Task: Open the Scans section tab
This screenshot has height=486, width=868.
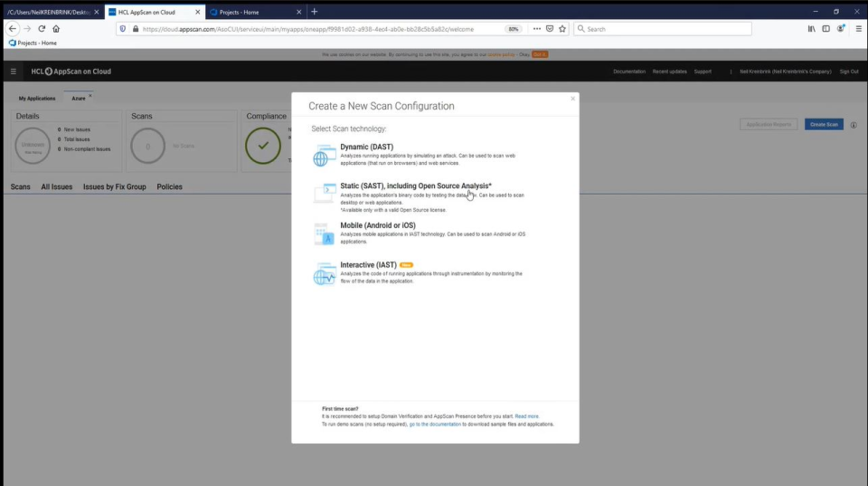Action: (x=21, y=186)
